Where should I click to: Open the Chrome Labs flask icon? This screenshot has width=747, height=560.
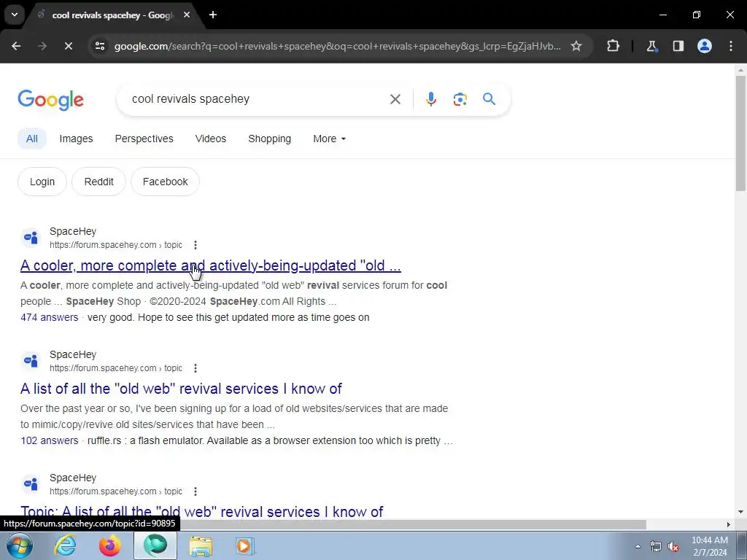pyautogui.click(x=651, y=46)
